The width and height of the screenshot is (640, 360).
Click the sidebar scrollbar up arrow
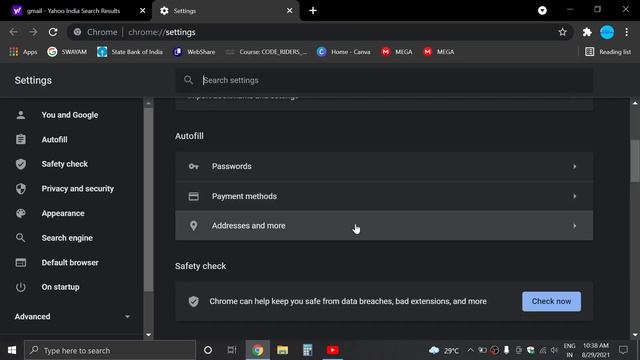pos(148,104)
